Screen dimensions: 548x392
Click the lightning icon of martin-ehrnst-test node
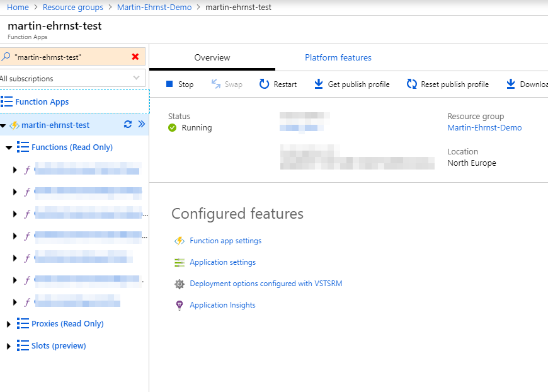coord(14,125)
